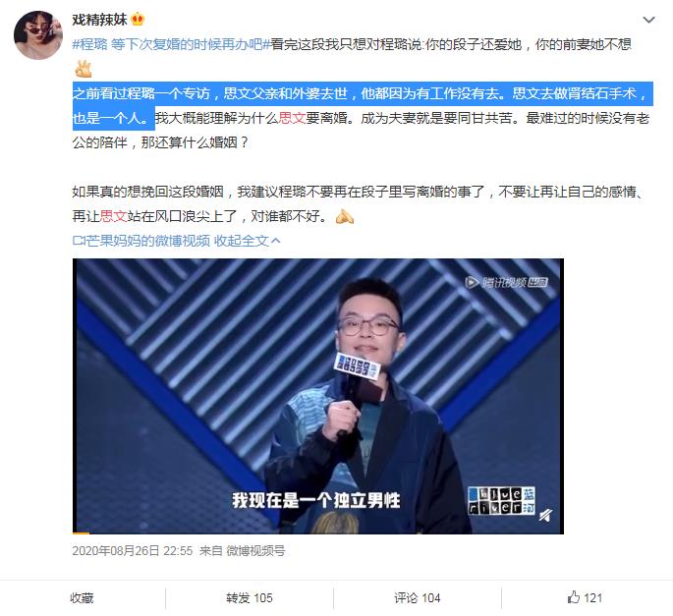Open the 戏精辣妹 username link

tap(99, 20)
